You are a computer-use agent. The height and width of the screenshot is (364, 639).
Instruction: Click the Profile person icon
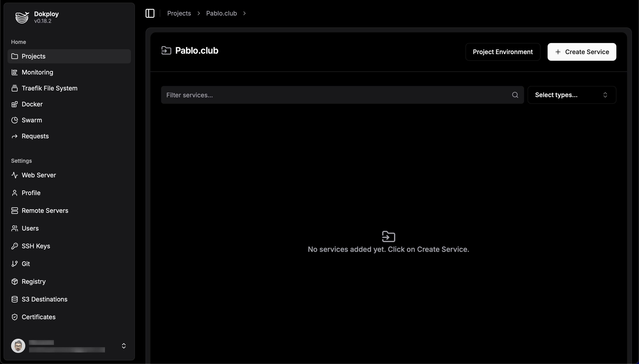(14, 193)
